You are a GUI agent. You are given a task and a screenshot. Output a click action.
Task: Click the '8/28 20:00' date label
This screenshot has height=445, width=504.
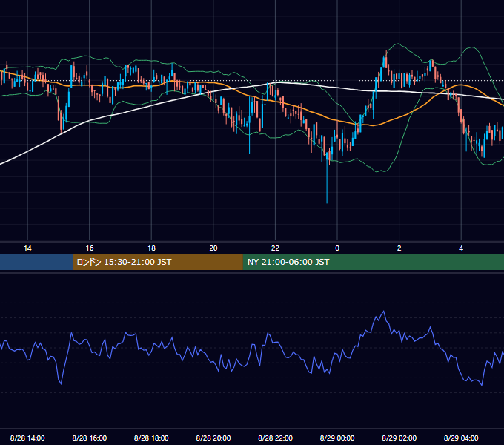click(213, 438)
